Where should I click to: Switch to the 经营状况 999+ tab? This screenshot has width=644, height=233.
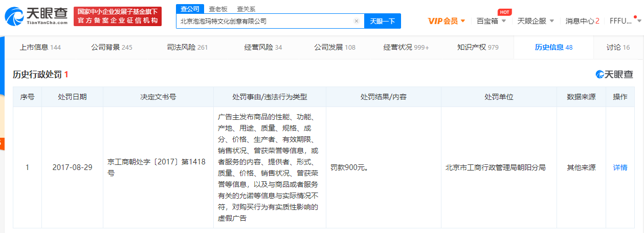[x=406, y=47]
